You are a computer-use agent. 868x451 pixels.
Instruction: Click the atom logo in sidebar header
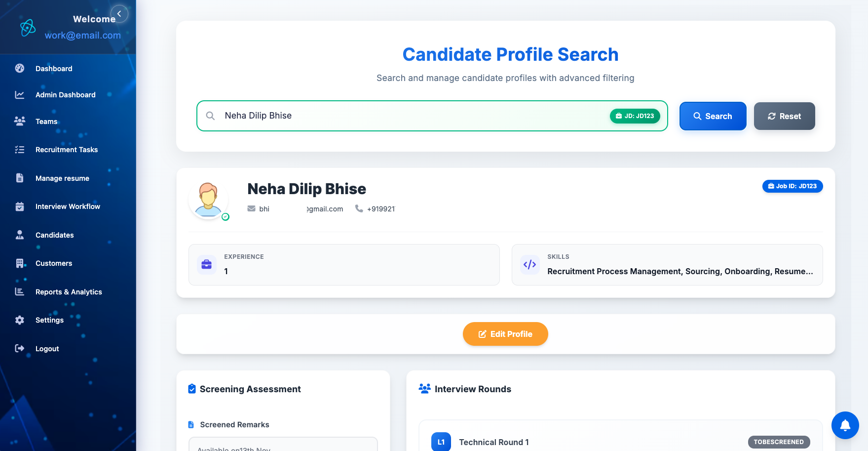(28, 28)
